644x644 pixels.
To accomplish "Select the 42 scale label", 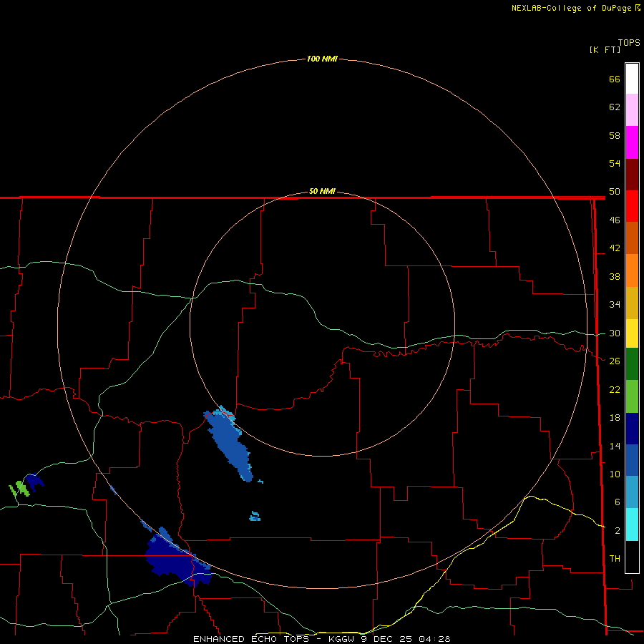I will pyautogui.click(x=615, y=248).
